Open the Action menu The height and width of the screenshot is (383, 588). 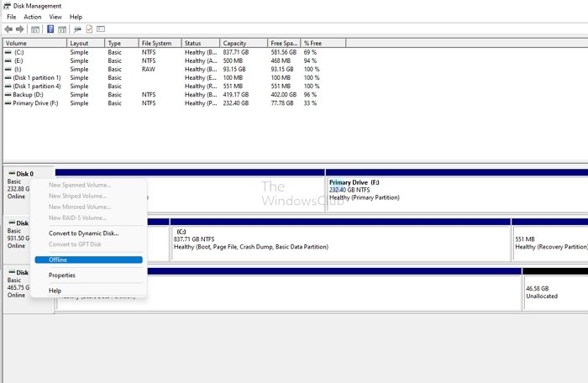tap(33, 17)
